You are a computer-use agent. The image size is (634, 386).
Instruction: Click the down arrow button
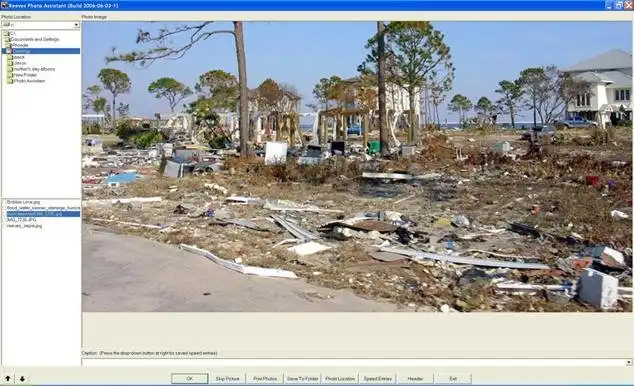coord(22,379)
